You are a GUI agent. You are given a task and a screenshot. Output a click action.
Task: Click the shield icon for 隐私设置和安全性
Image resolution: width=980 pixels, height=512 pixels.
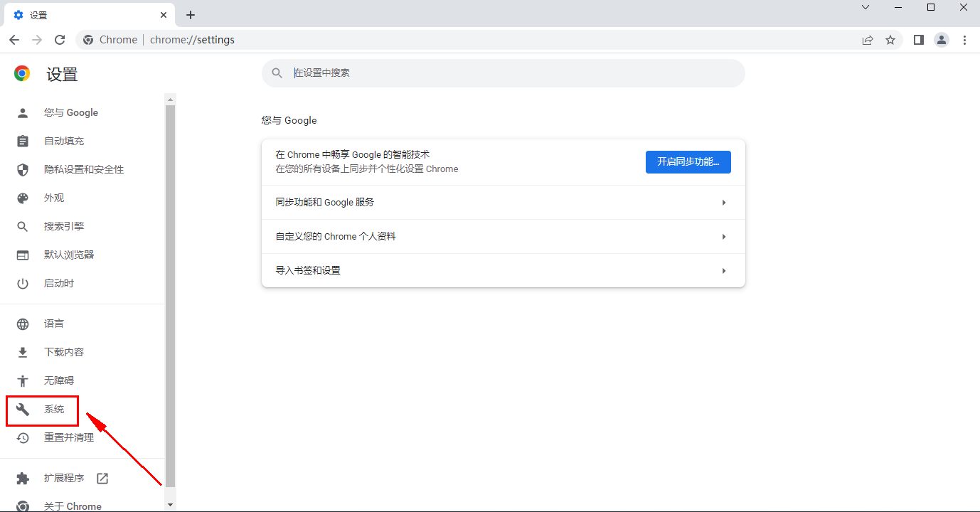pyautogui.click(x=23, y=169)
